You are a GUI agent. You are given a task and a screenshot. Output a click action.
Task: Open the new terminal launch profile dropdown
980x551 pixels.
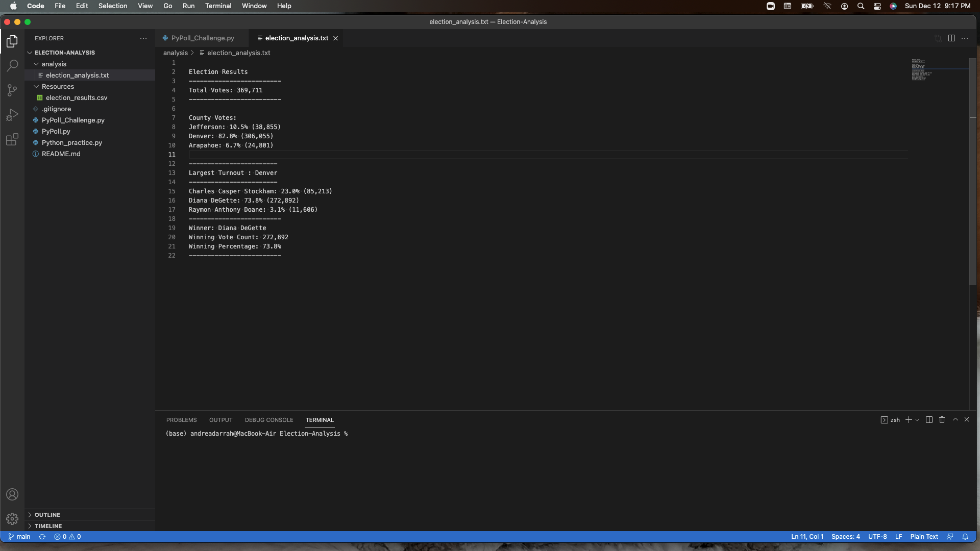917,420
